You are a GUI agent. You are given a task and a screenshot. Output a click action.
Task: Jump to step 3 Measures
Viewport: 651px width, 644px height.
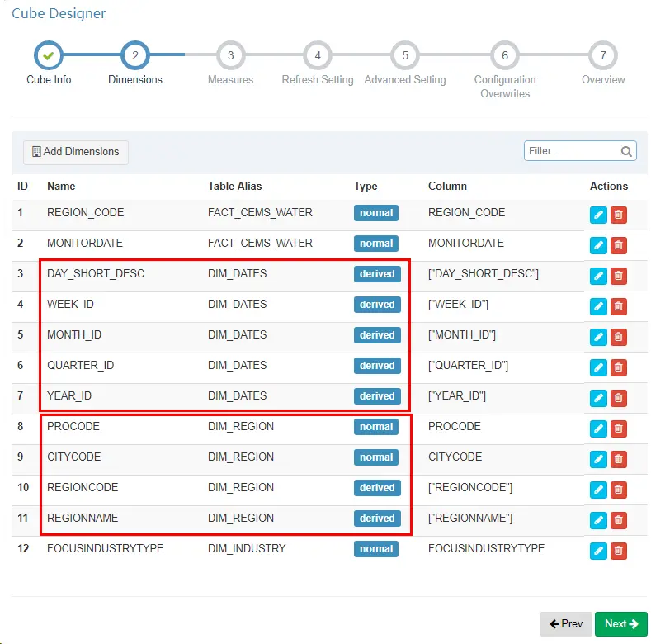[x=230, y=55]
